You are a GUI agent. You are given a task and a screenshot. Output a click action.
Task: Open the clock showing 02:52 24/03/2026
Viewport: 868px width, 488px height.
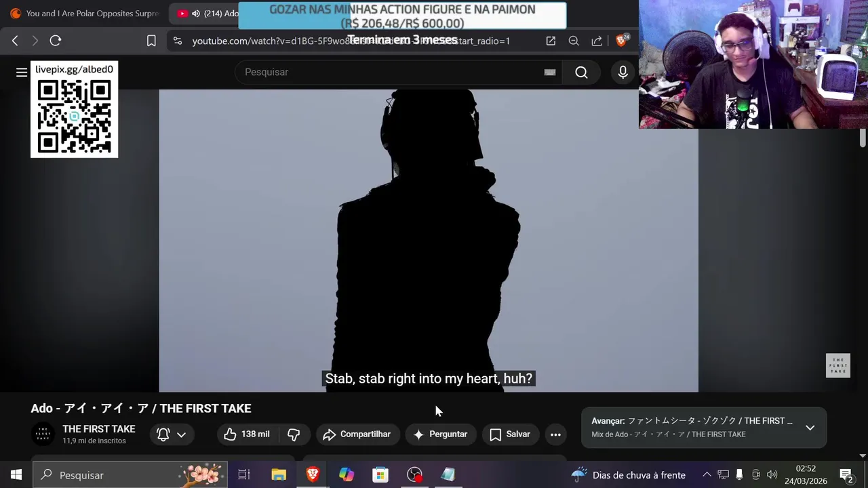(x=806, y=475)
